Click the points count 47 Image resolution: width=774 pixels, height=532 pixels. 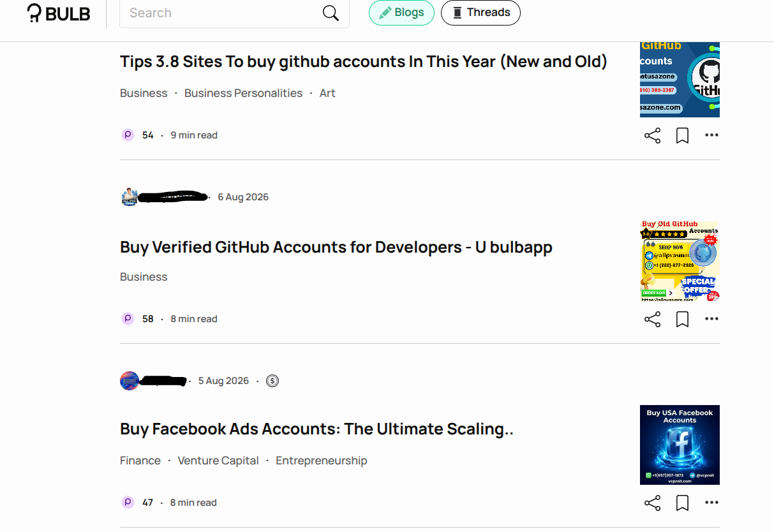[x=148, y=503]
